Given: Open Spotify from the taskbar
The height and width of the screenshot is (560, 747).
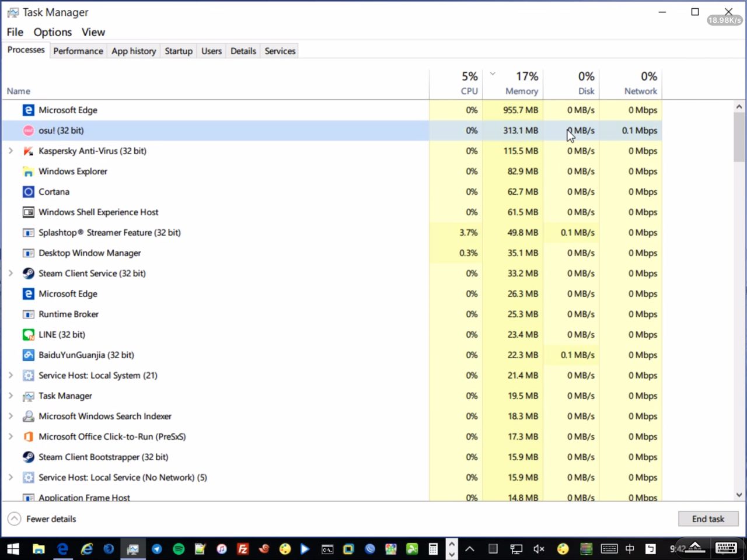Looking at the screenshot, I should coord(179,549).
